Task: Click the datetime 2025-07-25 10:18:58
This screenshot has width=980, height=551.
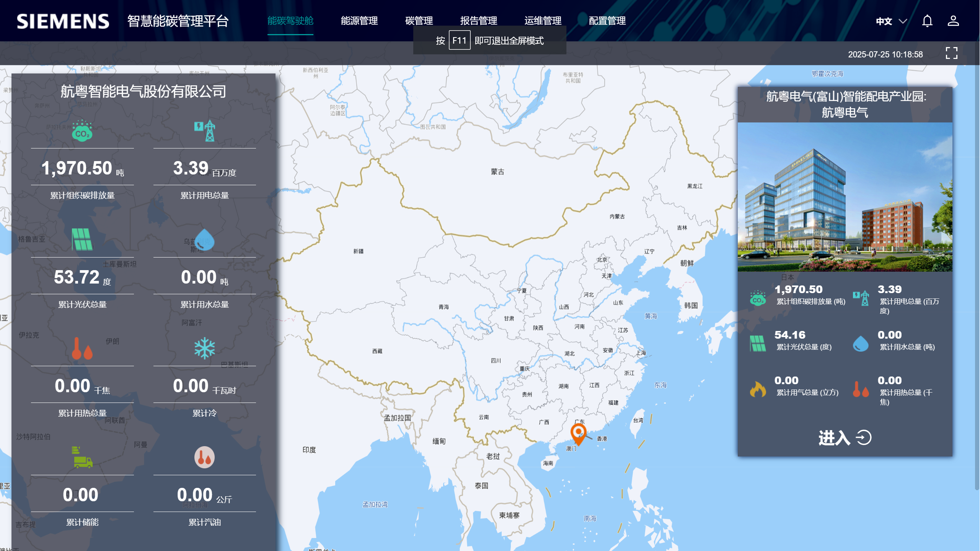Action: pos(885,55)
